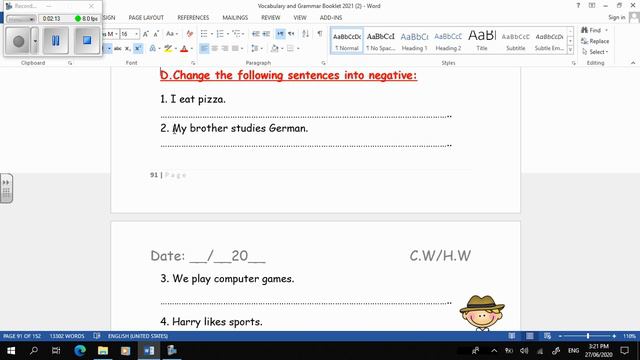640x360 pixels.
Task: Toggle subscript formatting
Action: pos(128,49)
